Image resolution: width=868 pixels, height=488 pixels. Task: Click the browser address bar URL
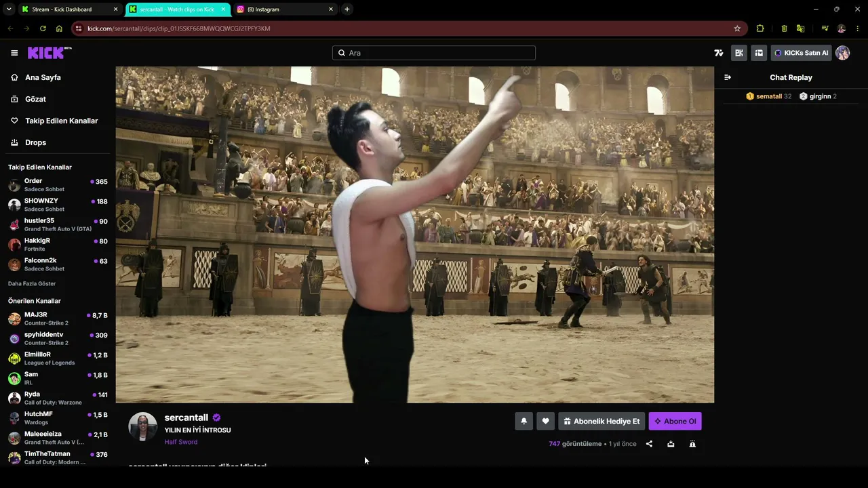coord(179,28)
